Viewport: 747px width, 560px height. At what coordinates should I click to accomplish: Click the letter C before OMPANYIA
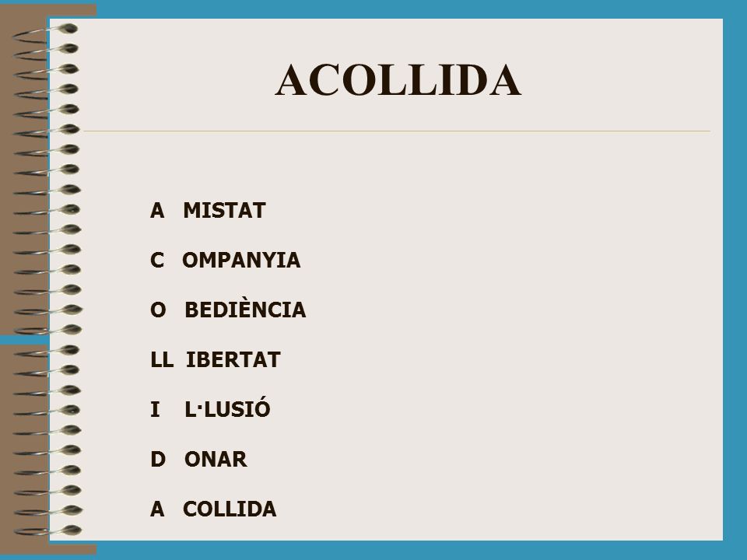tap(156, 260)
